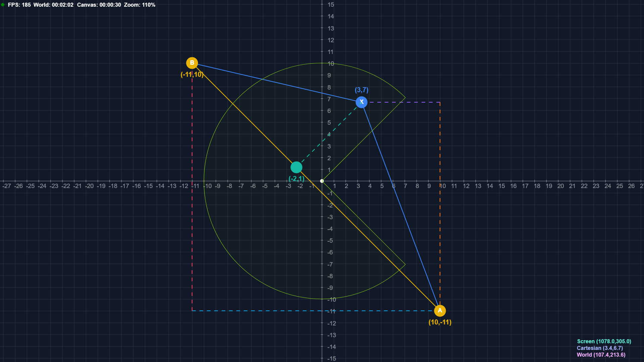Click the (-11,10) coordinate label
This screenshot has width=644, height=362.
(192, 74)
